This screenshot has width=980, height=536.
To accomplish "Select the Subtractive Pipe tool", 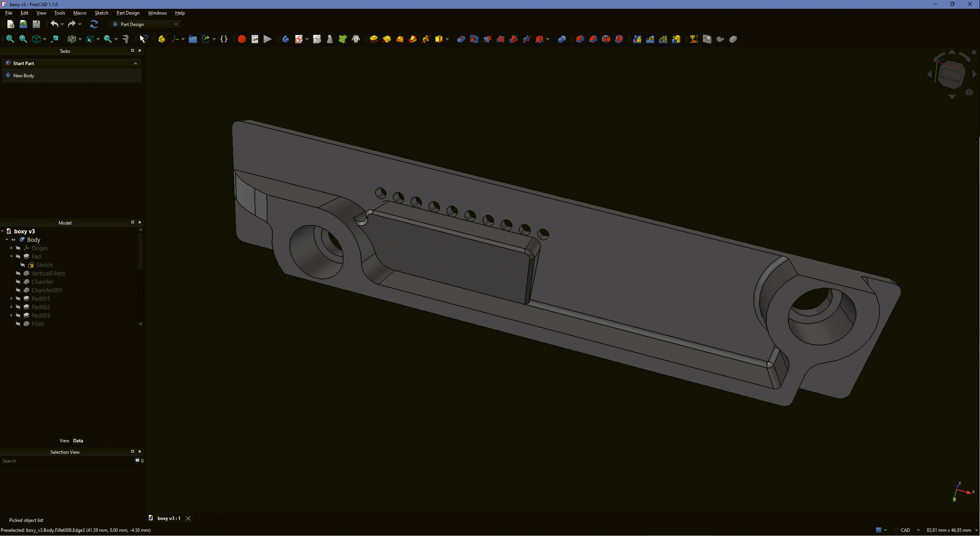I will (514, 39).
